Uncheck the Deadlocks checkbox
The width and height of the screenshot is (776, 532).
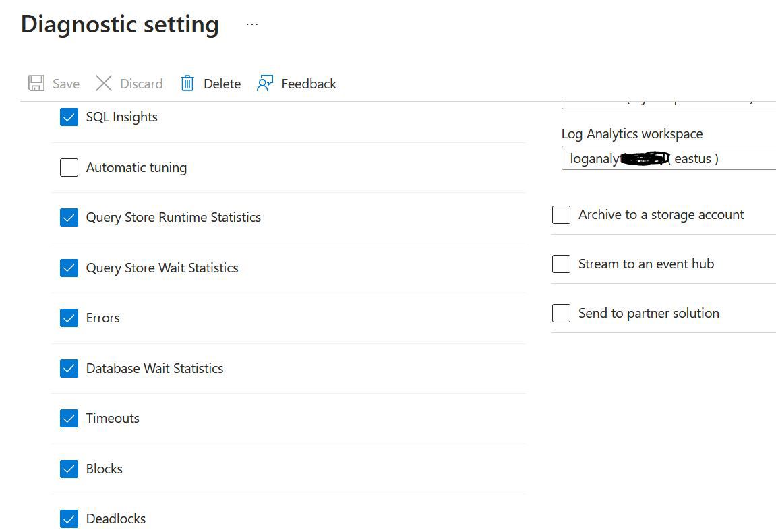(69, 519)
